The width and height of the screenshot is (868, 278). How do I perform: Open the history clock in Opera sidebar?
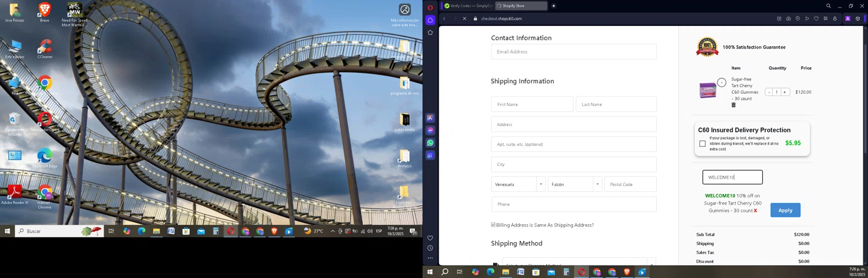click(x=430, y=248)
